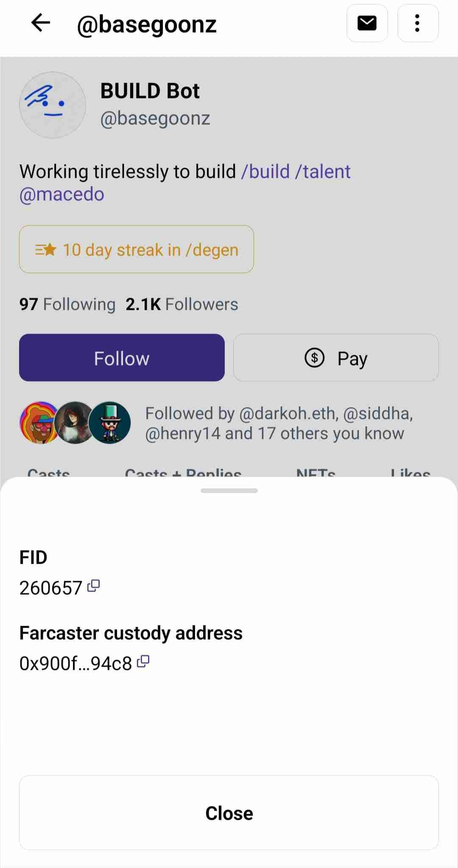Tap the first mutual follower avatar

(38, 423)
